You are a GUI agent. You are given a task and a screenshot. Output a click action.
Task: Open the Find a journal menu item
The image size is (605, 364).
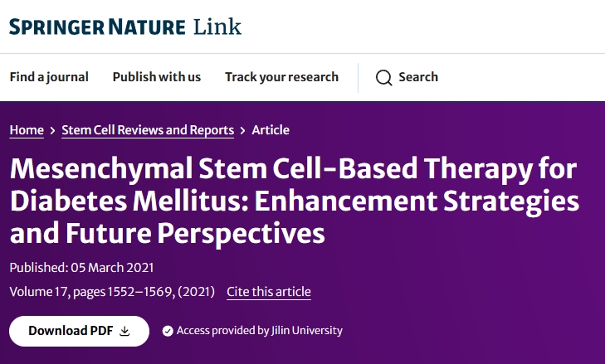(49, 77)
